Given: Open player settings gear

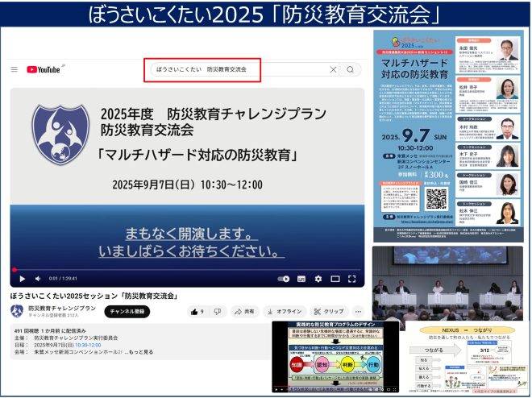Looking at the screenshot, I should pyautogui.click(x=318, y=279).
